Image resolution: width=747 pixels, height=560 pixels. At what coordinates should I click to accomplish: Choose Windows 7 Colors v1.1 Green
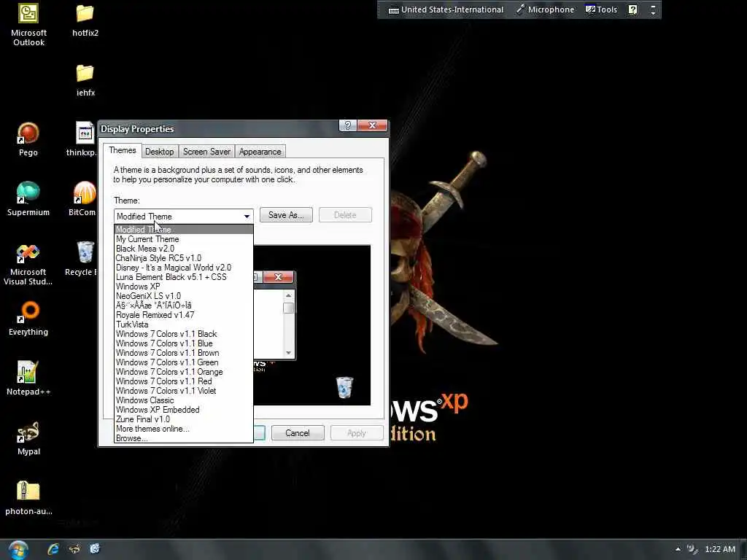pos(184,362)
